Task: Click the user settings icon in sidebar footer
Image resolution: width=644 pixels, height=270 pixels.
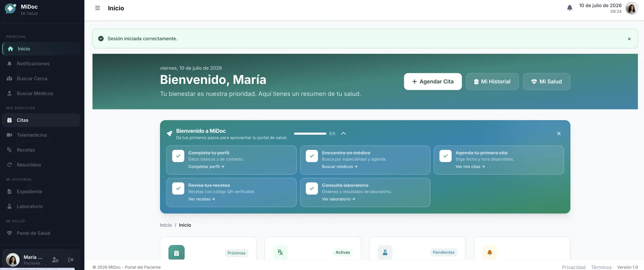Action: click(56, 260)
